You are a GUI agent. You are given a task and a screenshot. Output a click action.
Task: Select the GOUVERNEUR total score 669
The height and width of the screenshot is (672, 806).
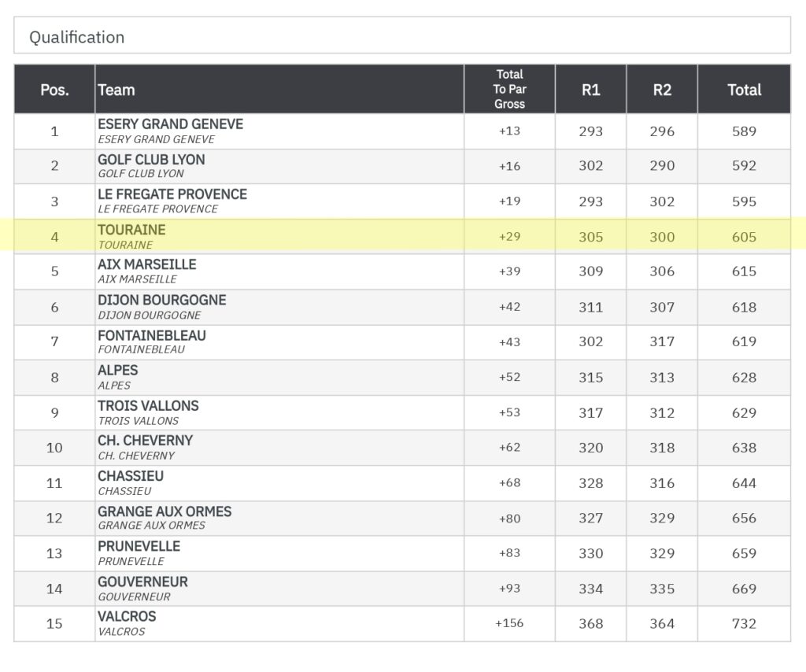tap(744, 589)
